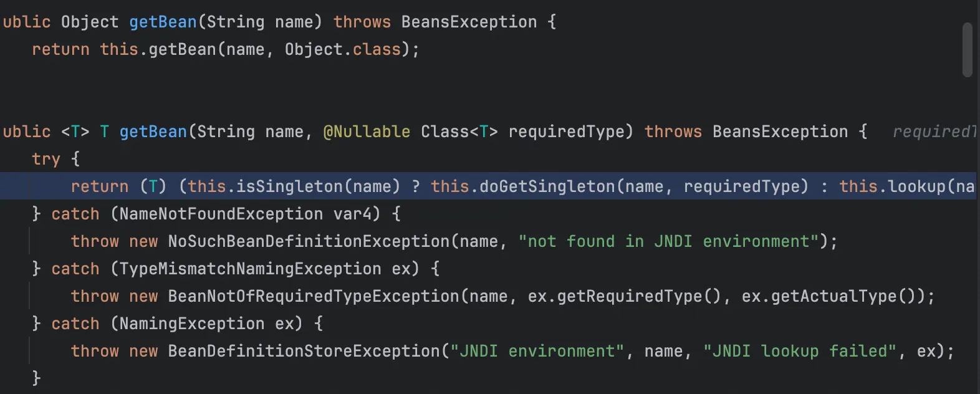Screen dimensions: 980x394
Task: Click the vertical scrollbar thumb
Action: 967,50
